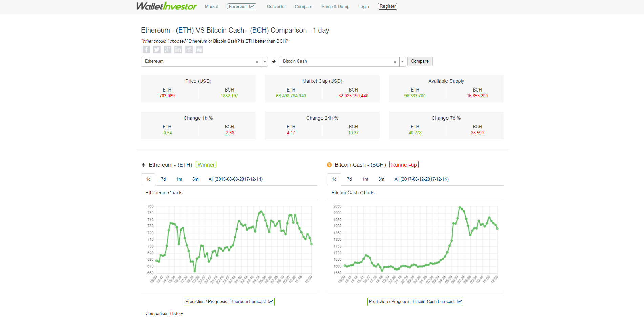Image resolution: width=644 pixels, height=319 pixels.
Task: Click the orange Bitcoin Cash coin icon
Action: coord(329,165)
